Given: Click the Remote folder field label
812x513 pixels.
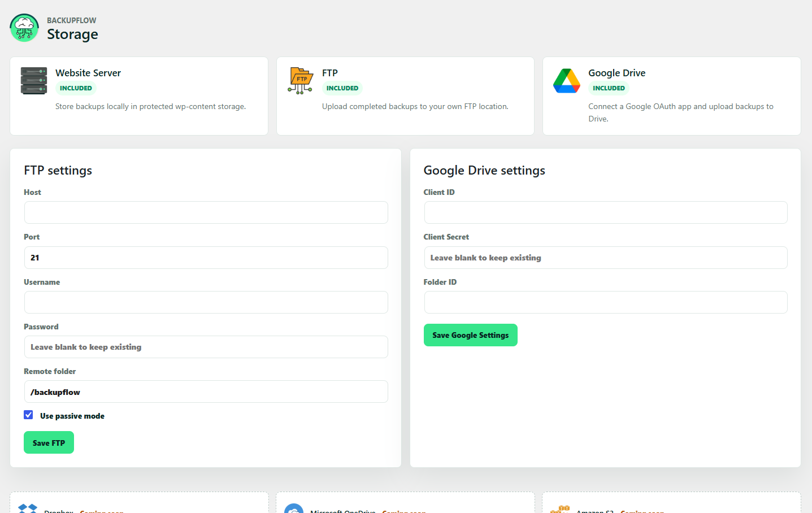Looking at the screenshot, I should coord(50,371).
